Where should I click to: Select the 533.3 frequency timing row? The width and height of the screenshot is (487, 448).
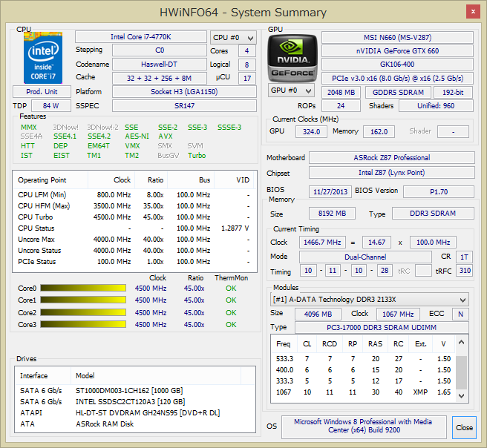coord(363,359)
